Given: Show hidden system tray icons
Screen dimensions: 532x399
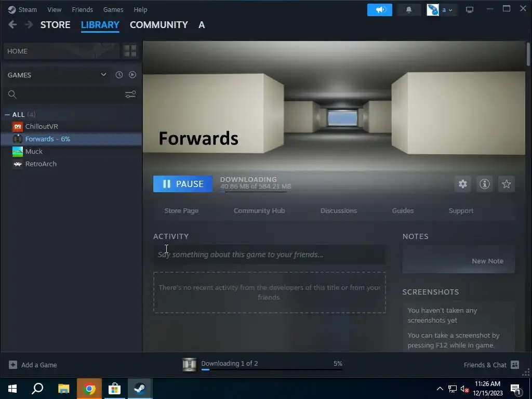Looking at the screenshot, I should tap(440, 389).
